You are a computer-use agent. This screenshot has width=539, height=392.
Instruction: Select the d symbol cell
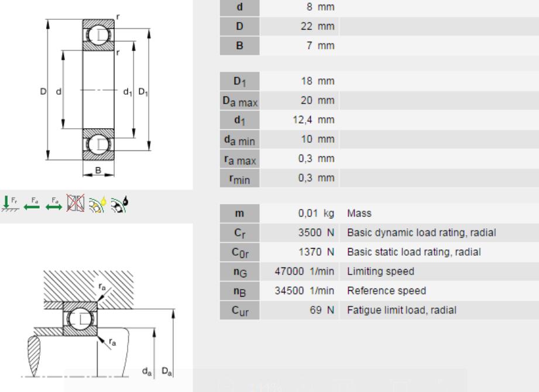tap(239, 7)
